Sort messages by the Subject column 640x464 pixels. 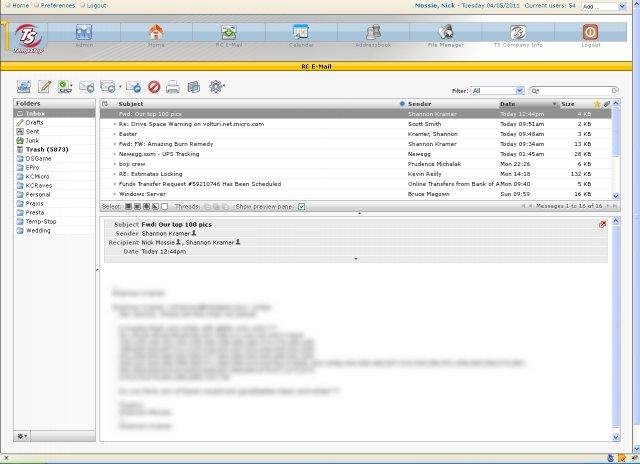tap(131, 104)
